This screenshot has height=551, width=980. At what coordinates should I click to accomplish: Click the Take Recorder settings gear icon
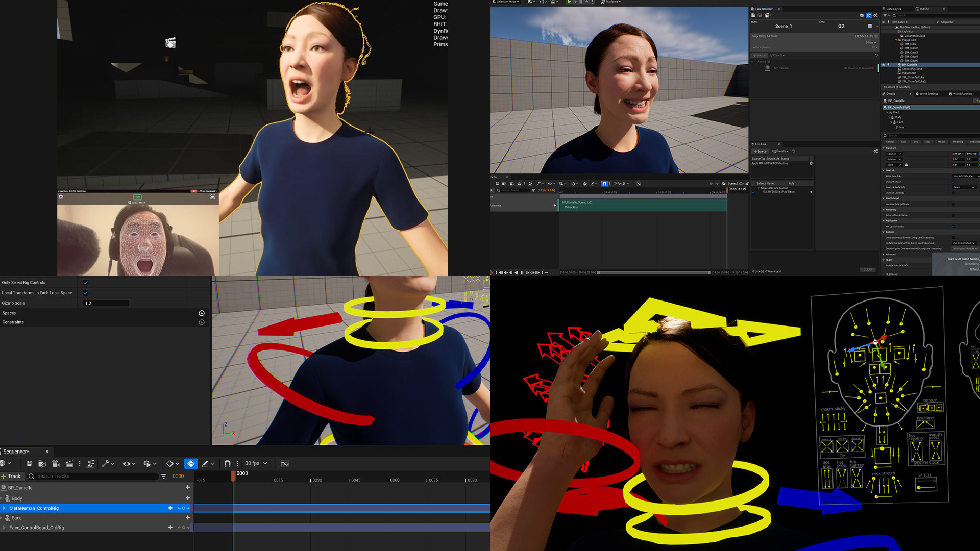coord(875,15)
